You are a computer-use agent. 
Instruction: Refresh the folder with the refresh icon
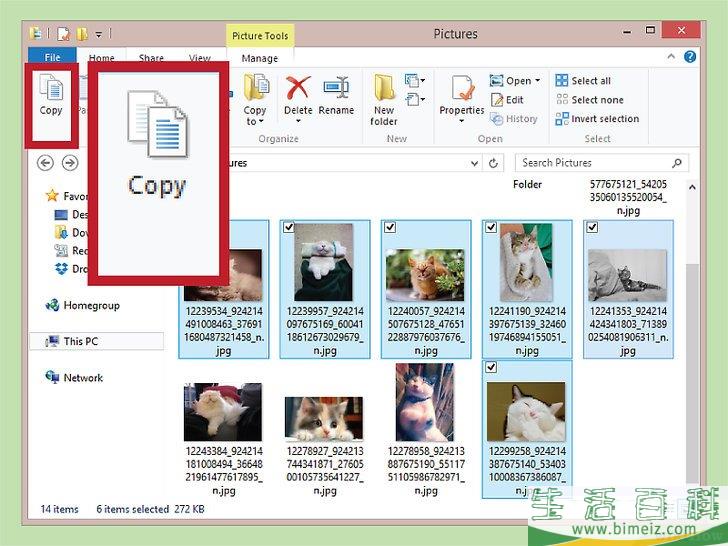point(493,163)
